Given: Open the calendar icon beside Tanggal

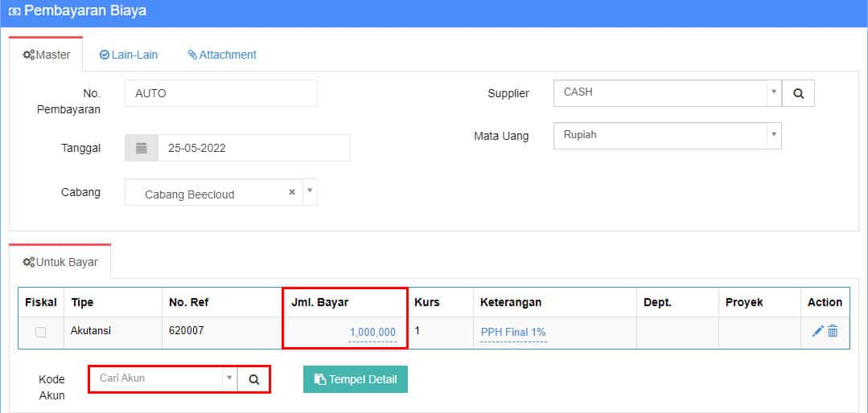Looking at the screenshot, I should [141, 148].
